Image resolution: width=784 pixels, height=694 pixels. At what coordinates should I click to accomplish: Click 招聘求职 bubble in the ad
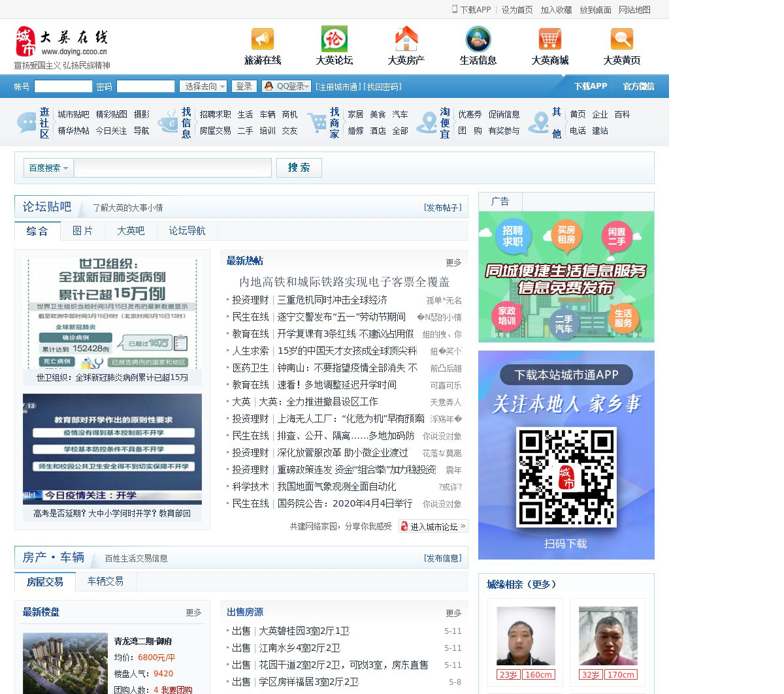[x=513, y=236]
